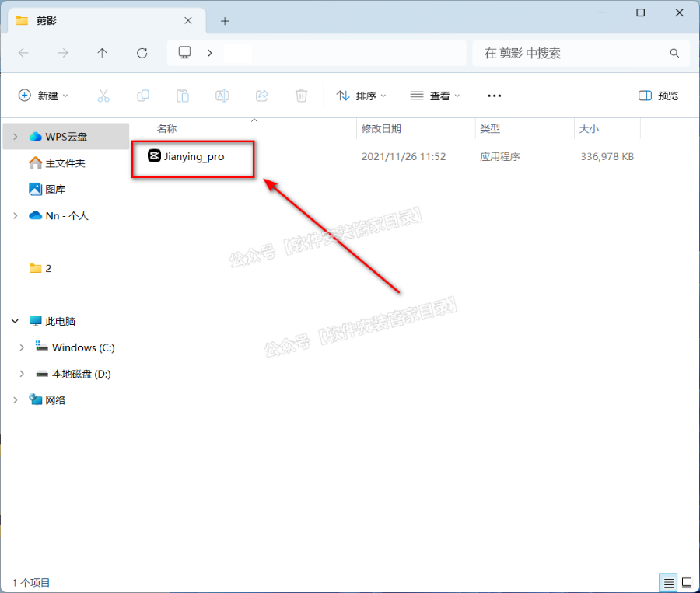
Task: Expand the 本地磁盘 (D:) node
Action: click(x=22, y=374)
